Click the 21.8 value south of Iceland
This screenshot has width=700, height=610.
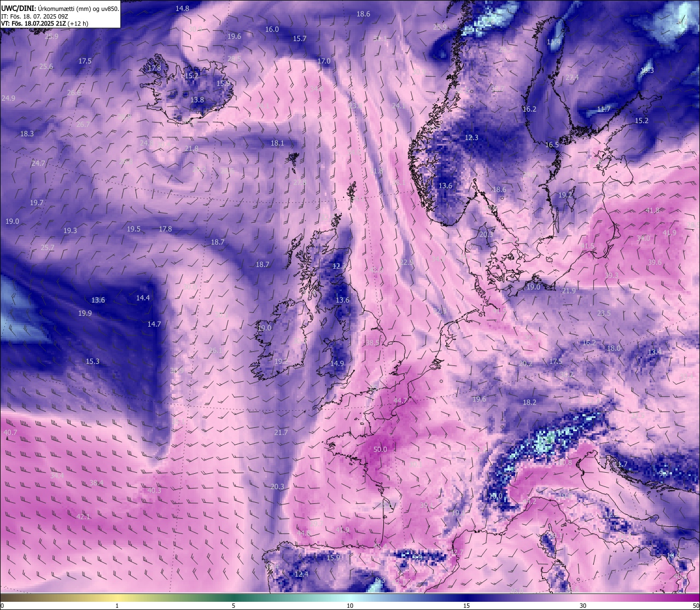192,149
